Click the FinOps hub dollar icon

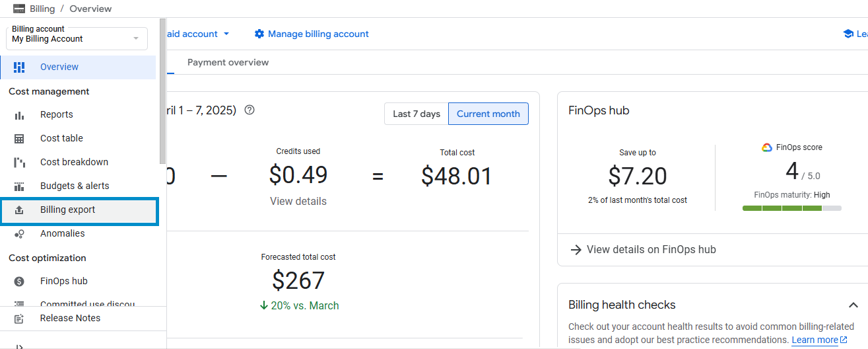19,282
